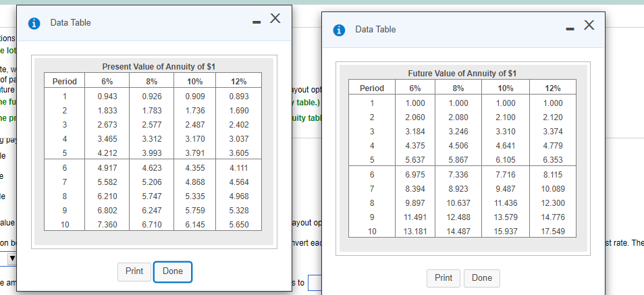Select value 11.436 in Future Value table
Screen dimensions: 644x295
(505, 203)
